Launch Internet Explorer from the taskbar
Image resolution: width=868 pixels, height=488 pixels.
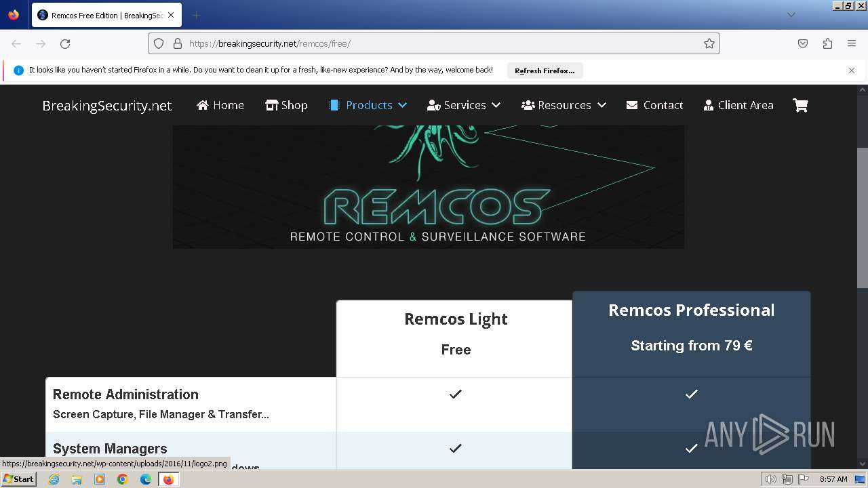coord(54,479)
